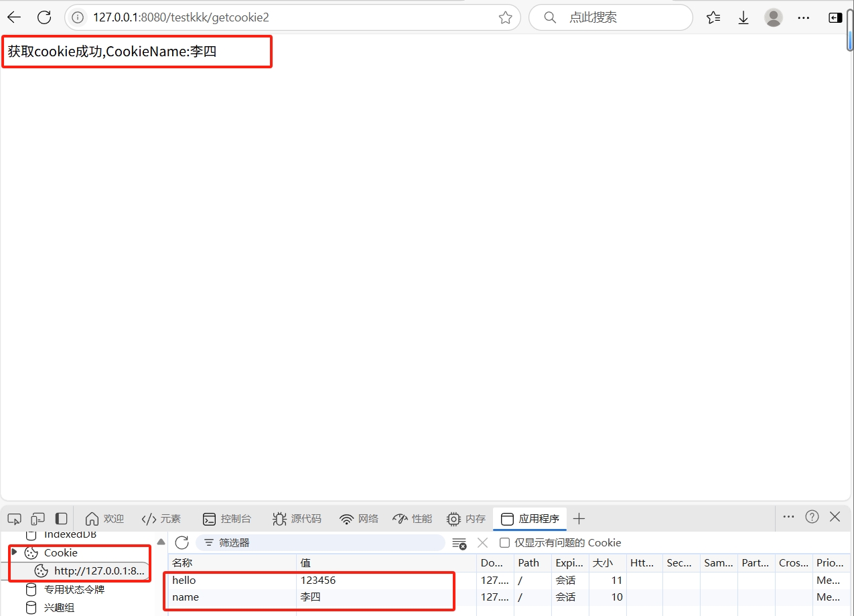Click the search magnifier icon

click(550, 17)
